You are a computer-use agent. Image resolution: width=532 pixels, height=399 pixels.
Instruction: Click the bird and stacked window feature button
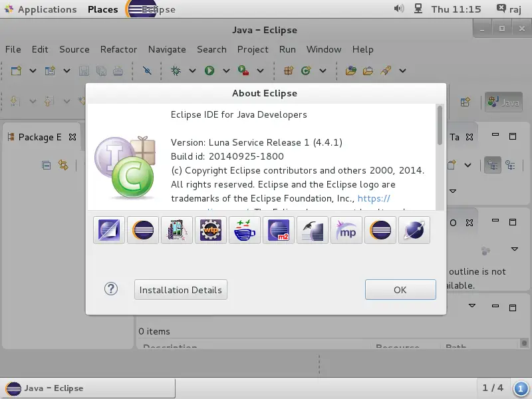(x=313, y=230)
